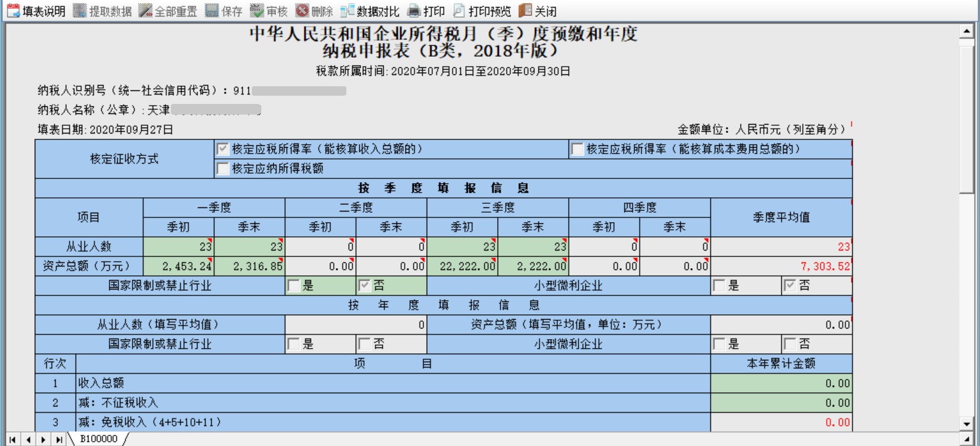Click the 删除 delete icon
The height and width of the screenshot is (446, 980).
[x=302, y=11]
